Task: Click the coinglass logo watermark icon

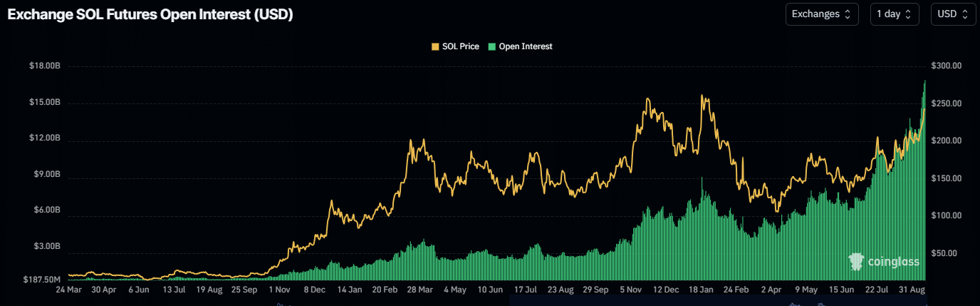Action: pyautogui.click(x=857, y=262)
